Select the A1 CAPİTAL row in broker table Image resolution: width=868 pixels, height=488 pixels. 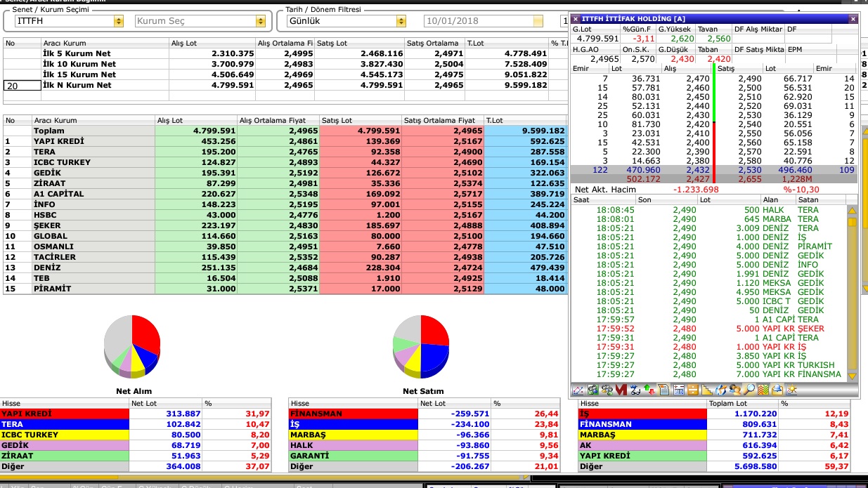point(285,194)
